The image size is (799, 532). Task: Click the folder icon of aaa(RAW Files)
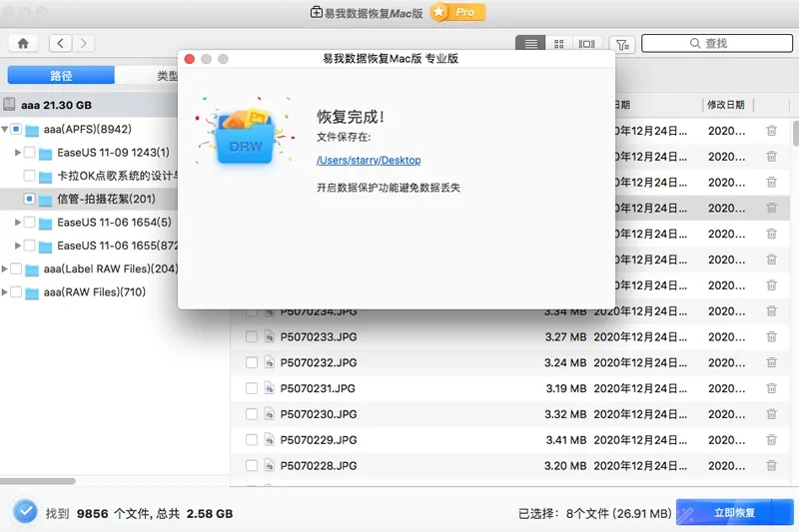[32, 292]
